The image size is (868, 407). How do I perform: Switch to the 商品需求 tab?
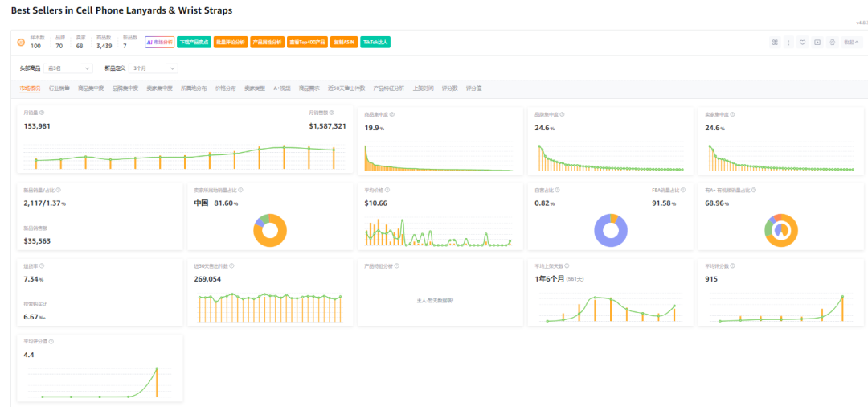click(309, 88)
